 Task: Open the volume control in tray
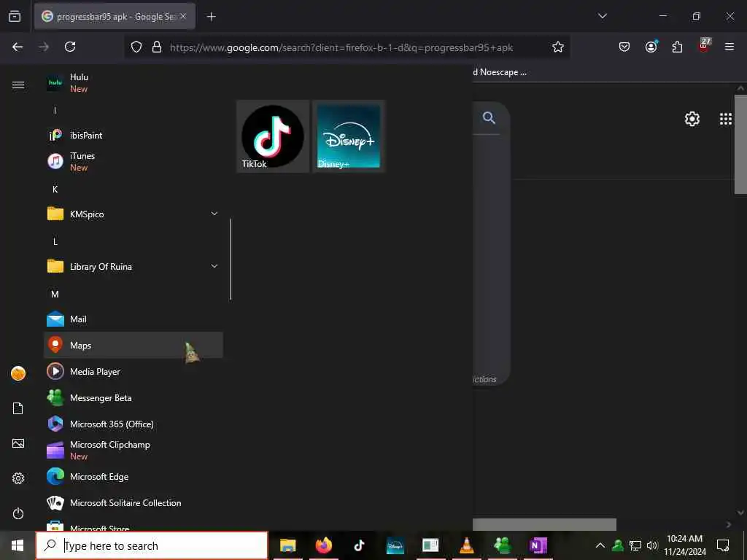coord(652,545)
